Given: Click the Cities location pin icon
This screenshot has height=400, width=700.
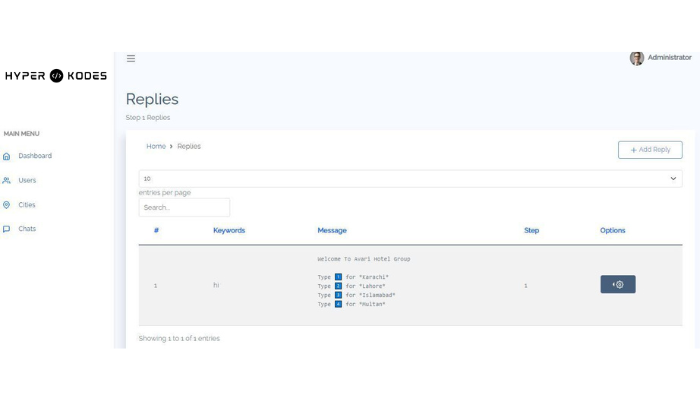Looking at the screenshot, I should (7, 205).
